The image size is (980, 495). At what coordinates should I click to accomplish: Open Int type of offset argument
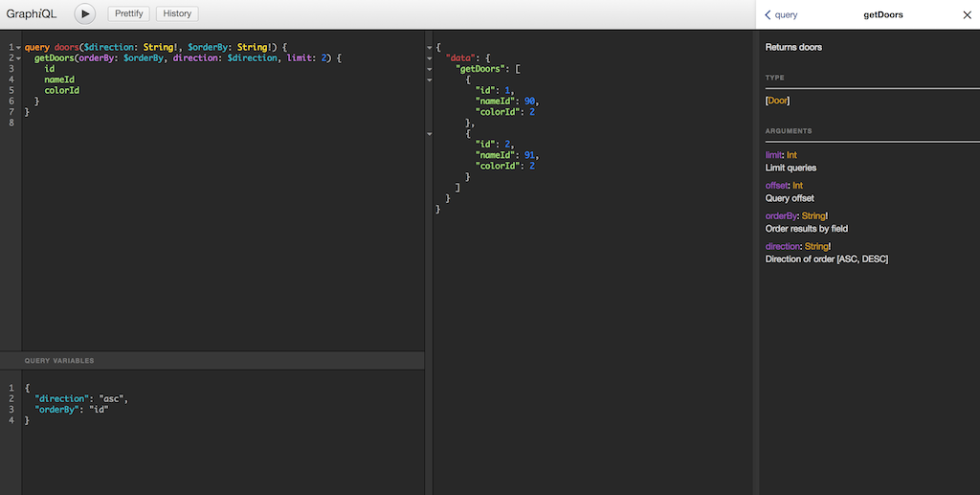coord(798,186)
